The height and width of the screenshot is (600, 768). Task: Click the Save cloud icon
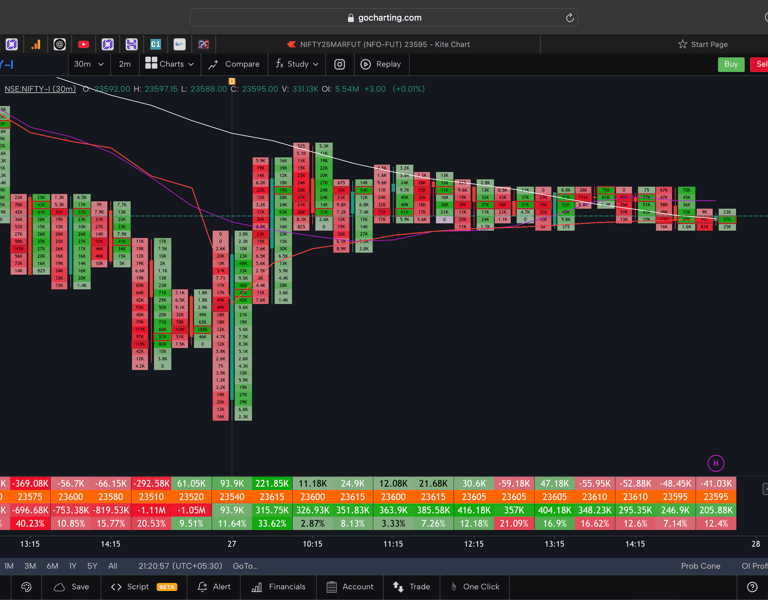59,587
